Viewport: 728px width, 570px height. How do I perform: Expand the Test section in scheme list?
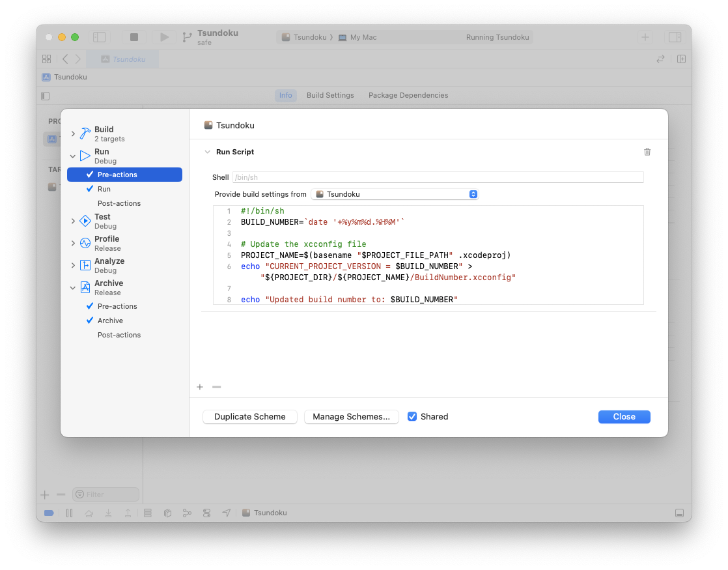[x=73, y=221]
